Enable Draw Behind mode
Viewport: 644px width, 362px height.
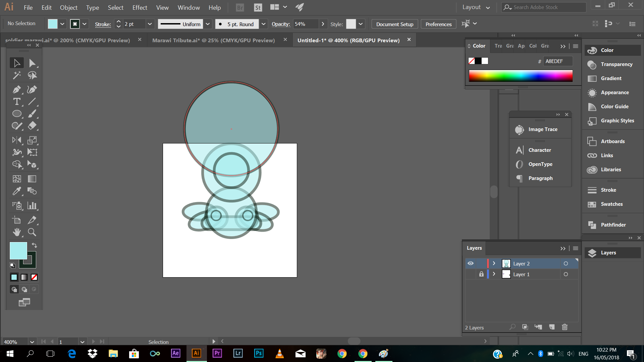(x=24, y=289)
